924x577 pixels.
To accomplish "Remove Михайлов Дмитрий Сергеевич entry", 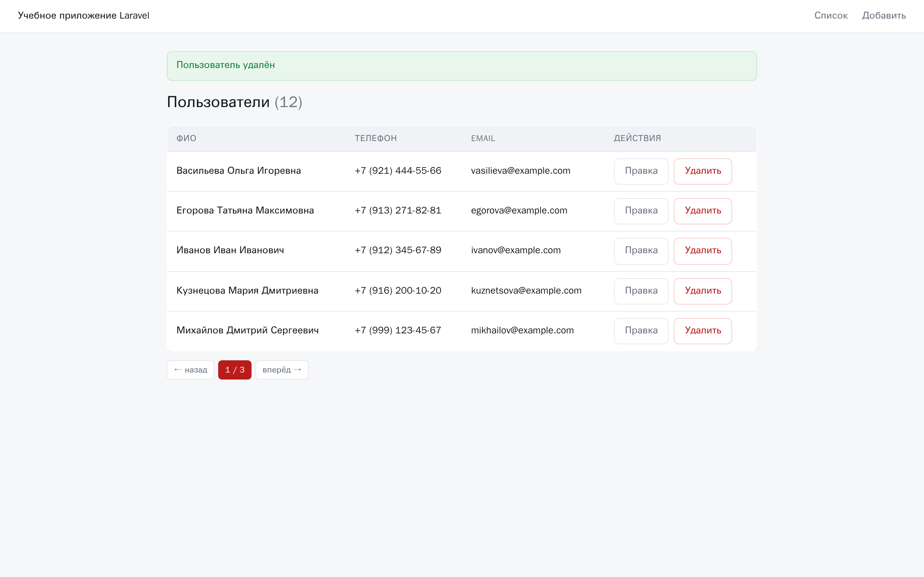I will [x=703, y=331].
